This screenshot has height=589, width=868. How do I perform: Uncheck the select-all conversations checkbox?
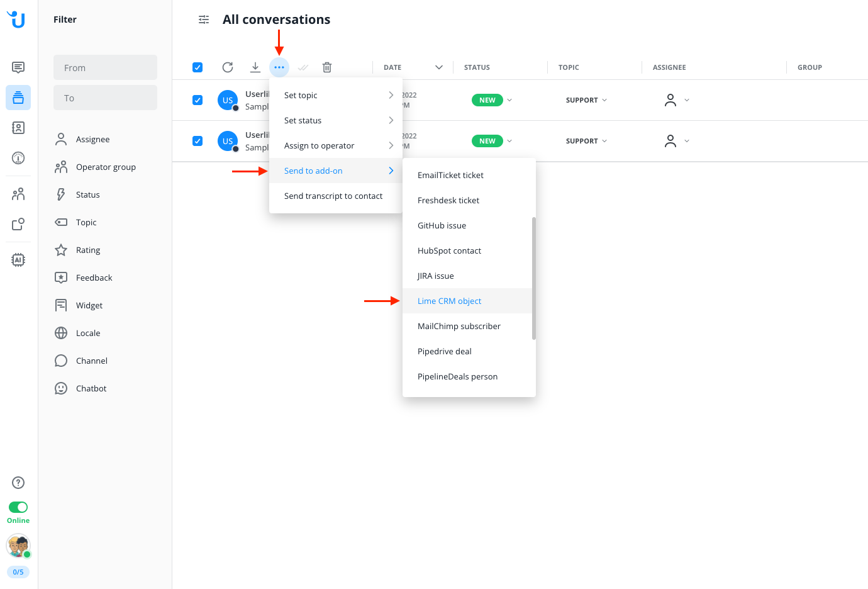[x=198, y=67]
